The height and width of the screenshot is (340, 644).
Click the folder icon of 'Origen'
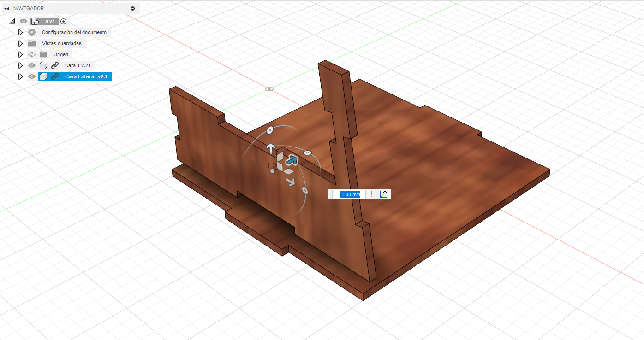[x=43, y=54]
